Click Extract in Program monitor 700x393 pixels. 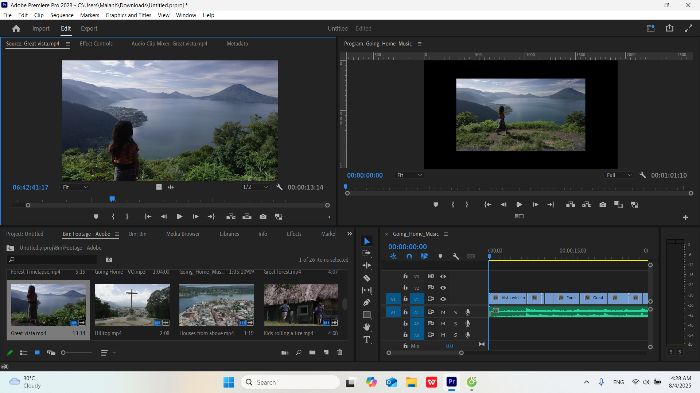coord(587,205)
